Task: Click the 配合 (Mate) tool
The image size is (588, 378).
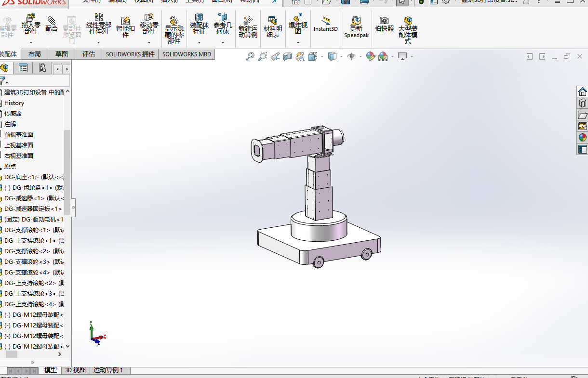Action: (x=52, y=24)
